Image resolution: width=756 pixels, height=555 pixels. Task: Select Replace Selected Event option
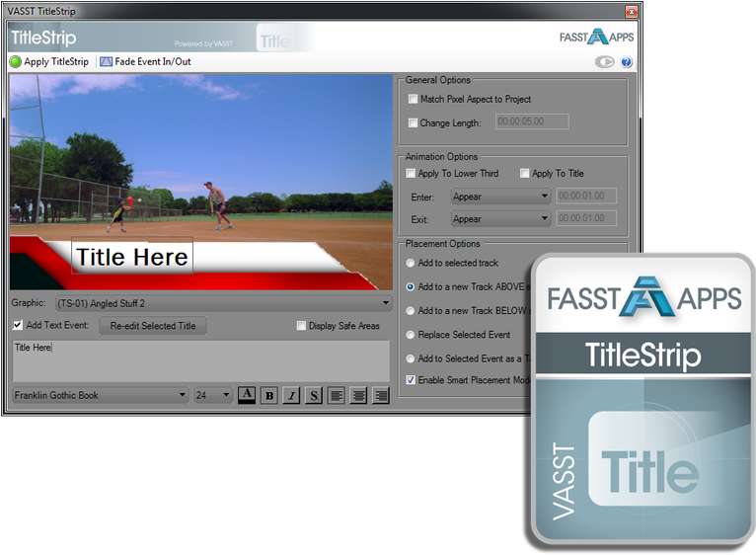click(x=410, y=335)
